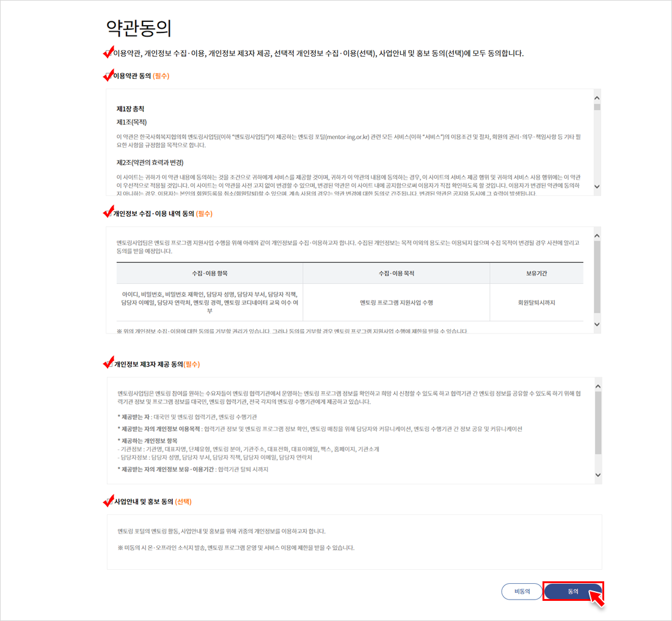This screenshot has width=672, height=621.
Task: Click the 동의 agree button
Action: 573,591
